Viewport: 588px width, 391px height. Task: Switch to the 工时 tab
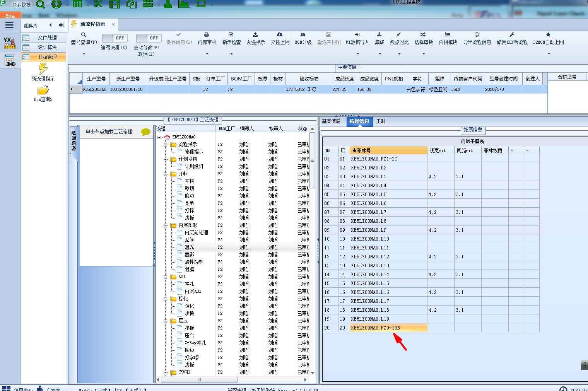pos(381,121)
